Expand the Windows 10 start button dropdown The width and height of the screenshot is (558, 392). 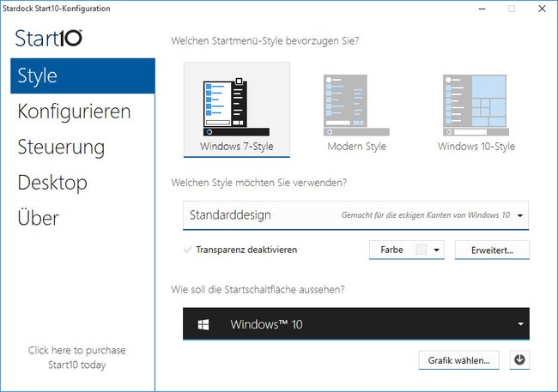[x=356, y=323]
